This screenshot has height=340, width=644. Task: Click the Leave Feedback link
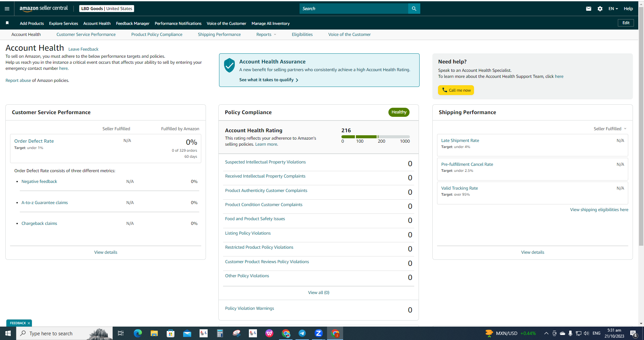tap(84, 49)
